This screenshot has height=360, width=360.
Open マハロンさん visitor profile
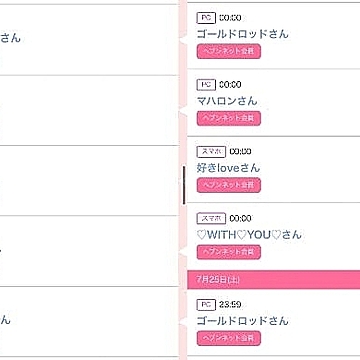click(x=227, y=101)
